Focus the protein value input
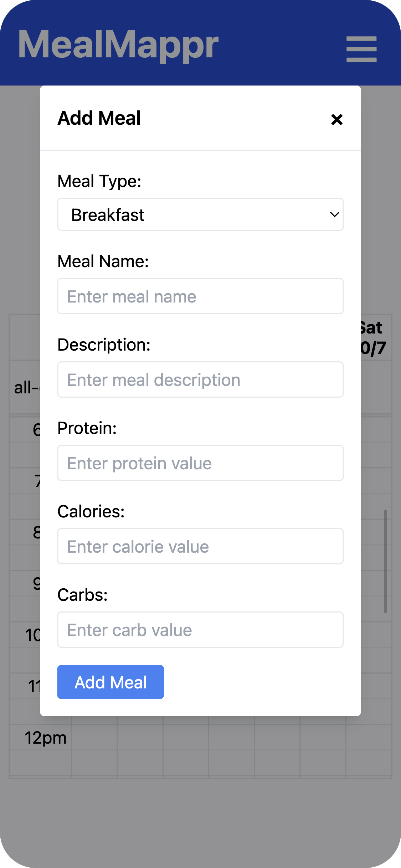401x868 pixels. pyautogui.click(x=200, y=463)
